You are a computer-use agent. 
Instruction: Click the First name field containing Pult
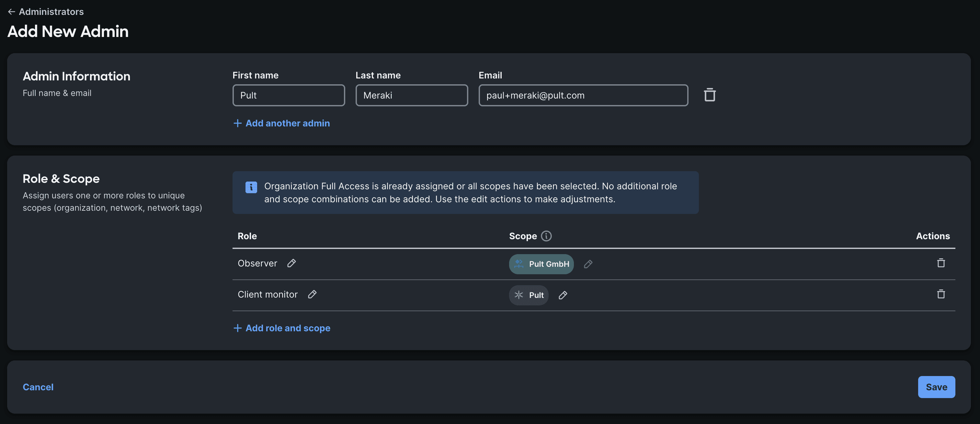pyautogui.click(x=289, y=95)
